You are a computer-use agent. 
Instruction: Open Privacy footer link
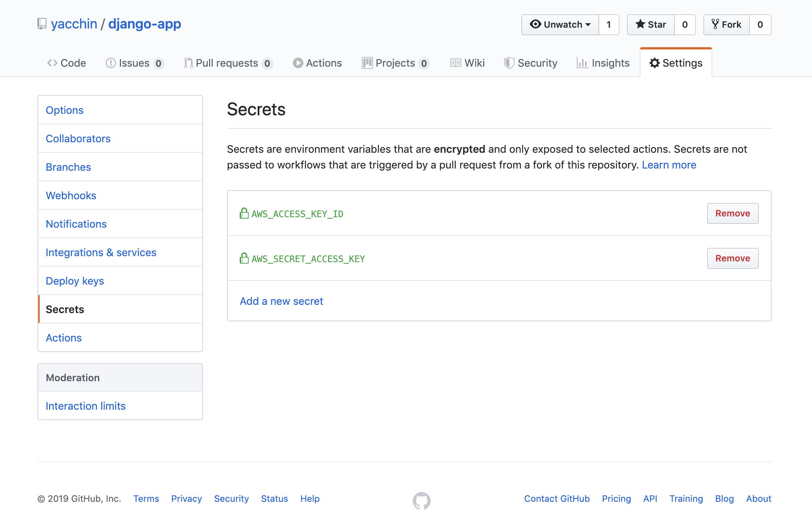point(187,499)
